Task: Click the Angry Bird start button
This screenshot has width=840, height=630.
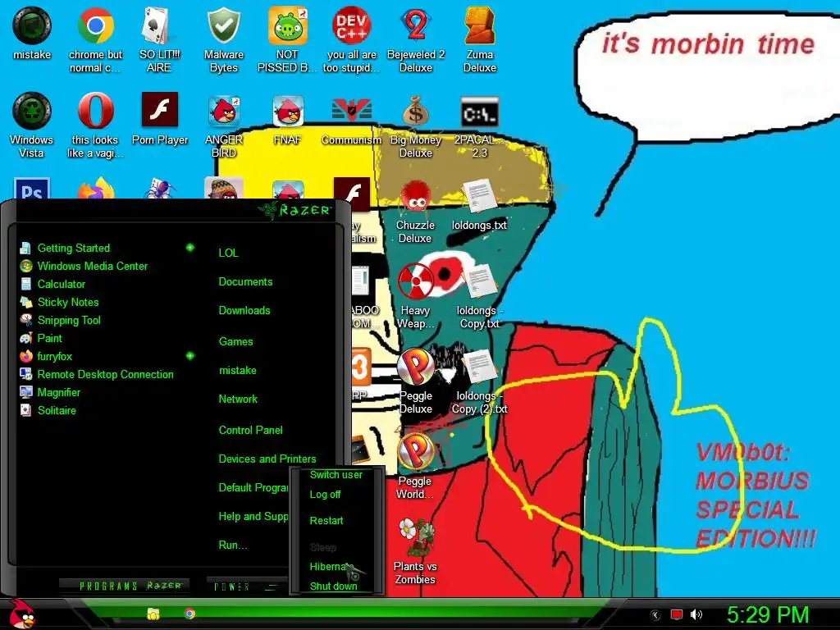Action: [21, 614]
